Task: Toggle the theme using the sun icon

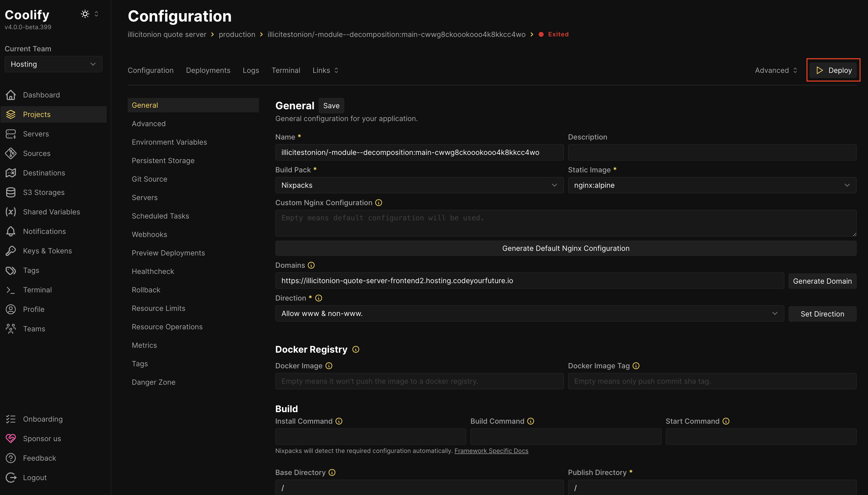Action: click(x=85, y=14)
